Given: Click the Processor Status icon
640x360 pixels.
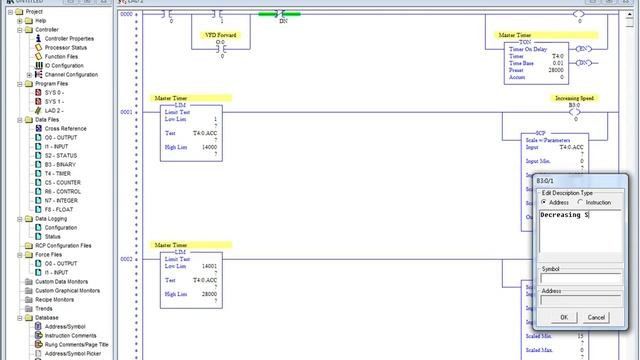Looking at the screenshot, I should point(38,47).
